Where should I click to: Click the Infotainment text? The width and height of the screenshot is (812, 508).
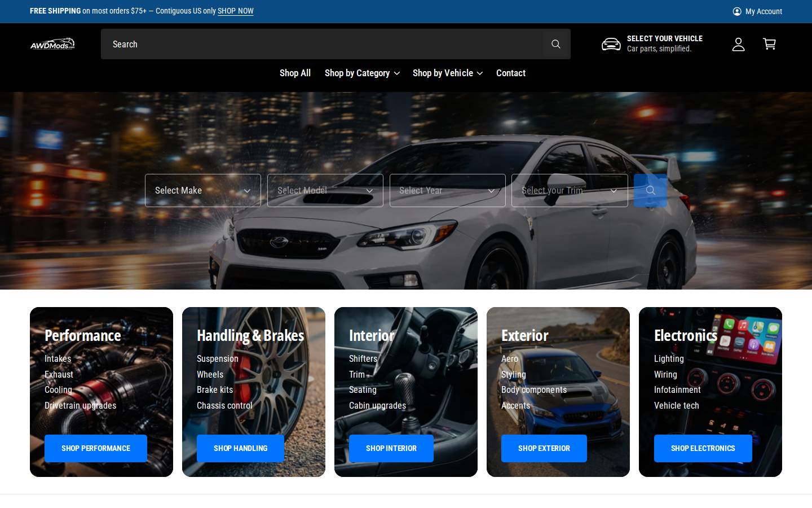(x=677, y=389)
